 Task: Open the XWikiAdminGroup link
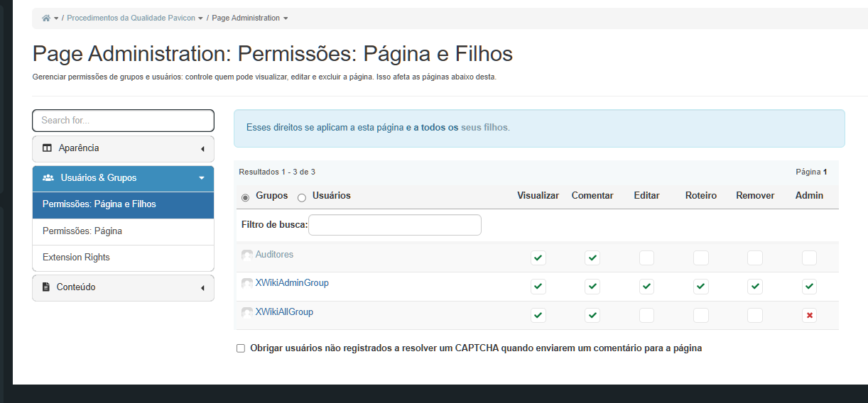292,282
